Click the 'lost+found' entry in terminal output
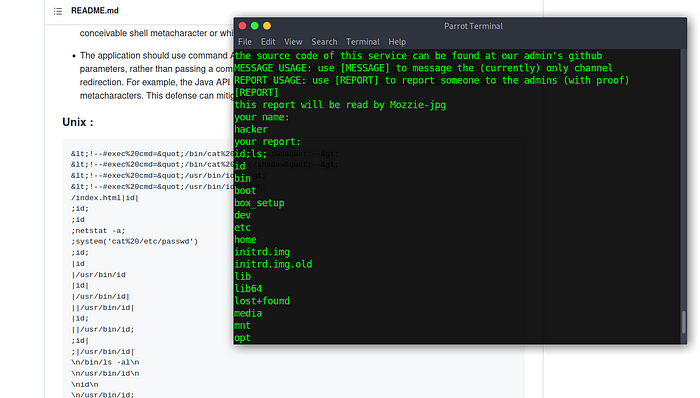The width and height of the screenshot is (700, 398). pos(262,301)
